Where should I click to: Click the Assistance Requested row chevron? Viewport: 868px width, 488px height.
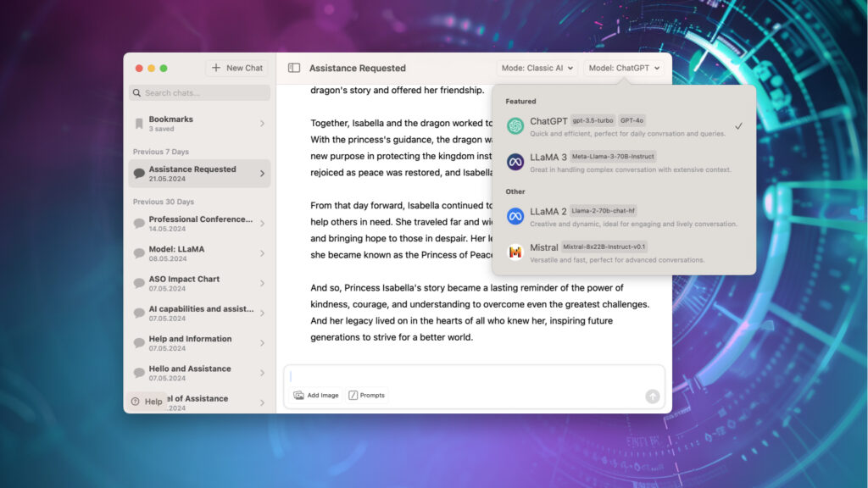pyautogui.click(x=263, y=174)
